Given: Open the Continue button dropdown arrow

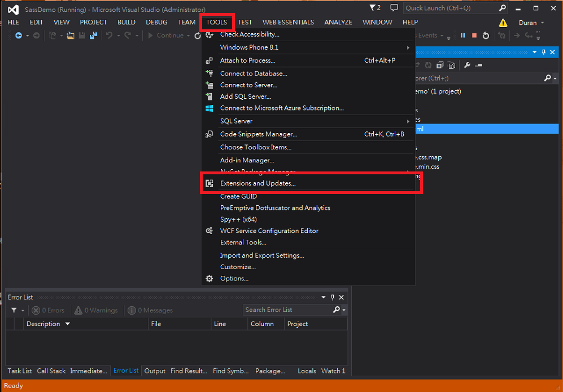Looking at the screenshot, I should coord(189,36).
